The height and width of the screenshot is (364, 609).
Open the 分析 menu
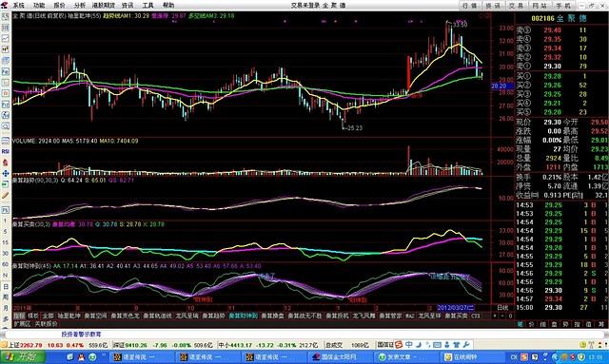point(80,6)
